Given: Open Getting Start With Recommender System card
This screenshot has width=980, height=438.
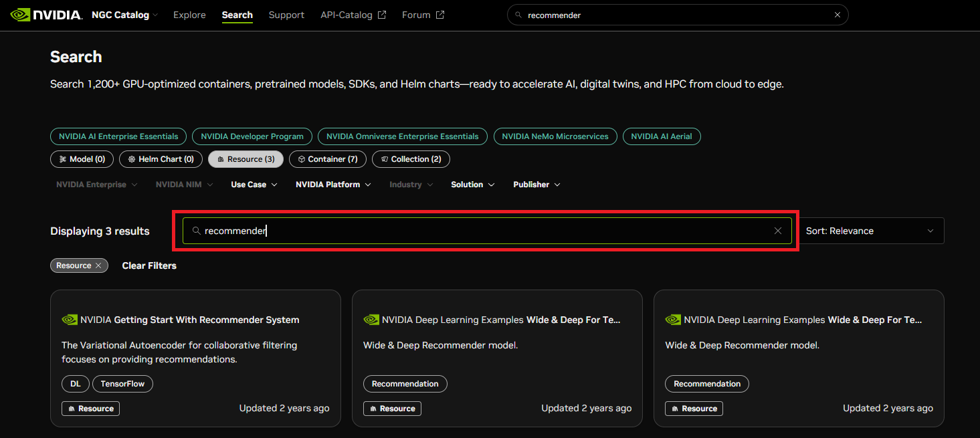Looking at the screenshot, I should coord(195,358).
